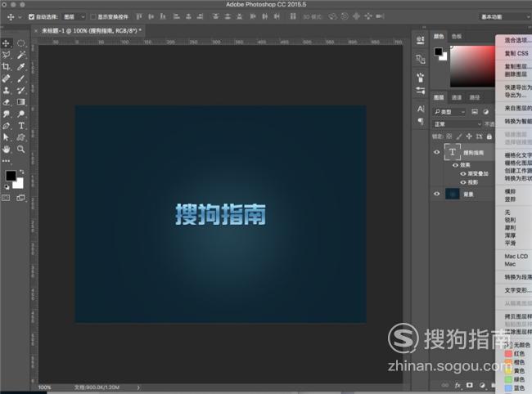Open the Character panel icon

(x=421, y=109)
